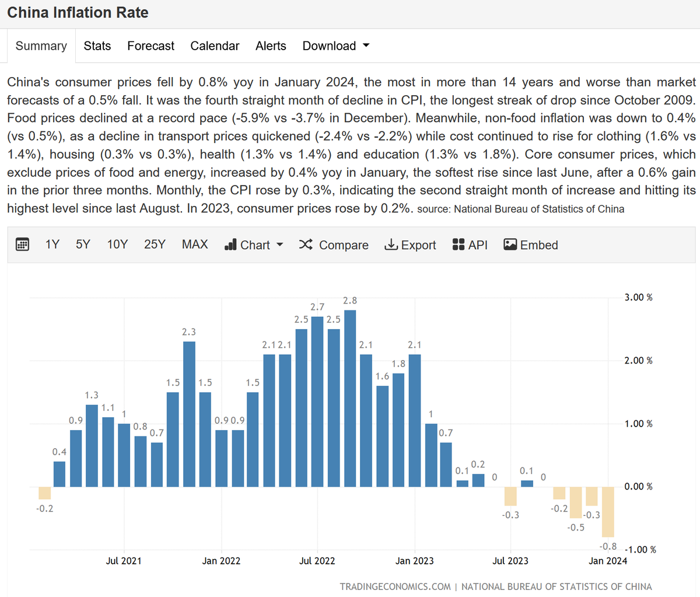700x597 pixels.
Task: Open the calendar date range picker icon
Action: click(22, 245)
